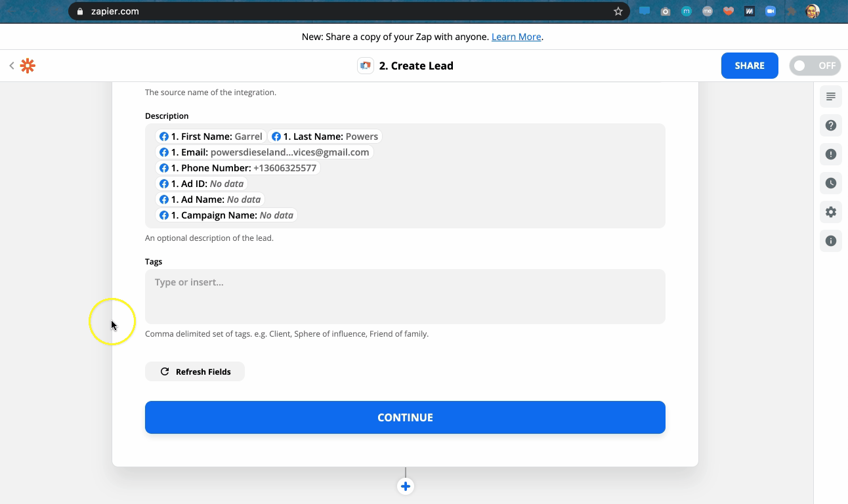This screenshot has width=848, height=504.
Task: Open the blue chat browser extension
Action: pos(645,11)
